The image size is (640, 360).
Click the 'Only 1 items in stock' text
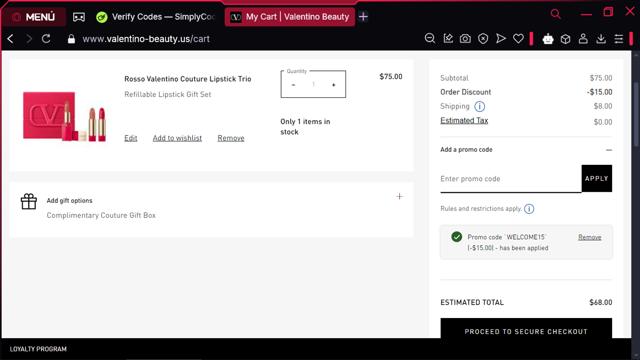[305, 127]
